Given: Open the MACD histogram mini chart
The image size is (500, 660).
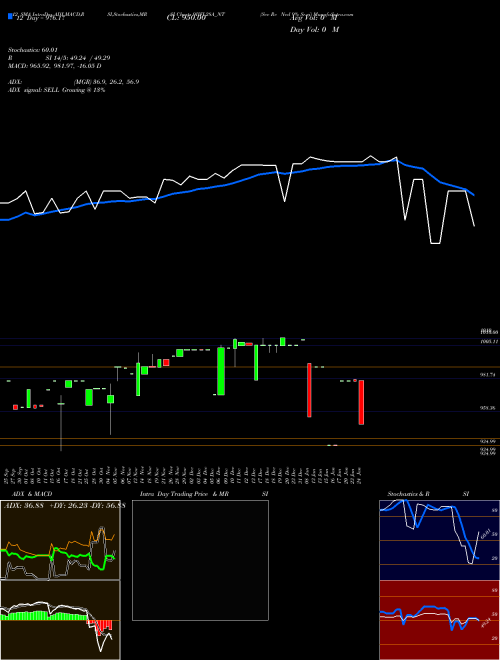Looking at the screenshot, I should click(x=60, y=620).
